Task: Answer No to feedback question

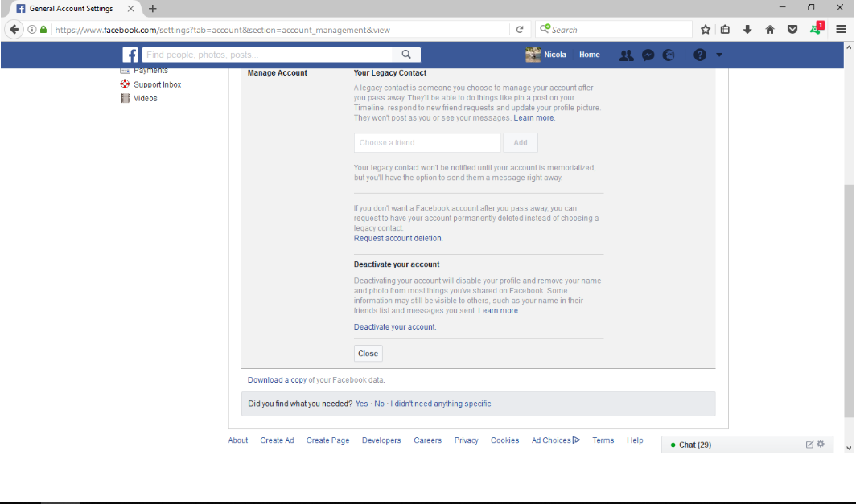Action: click(380, 404)
